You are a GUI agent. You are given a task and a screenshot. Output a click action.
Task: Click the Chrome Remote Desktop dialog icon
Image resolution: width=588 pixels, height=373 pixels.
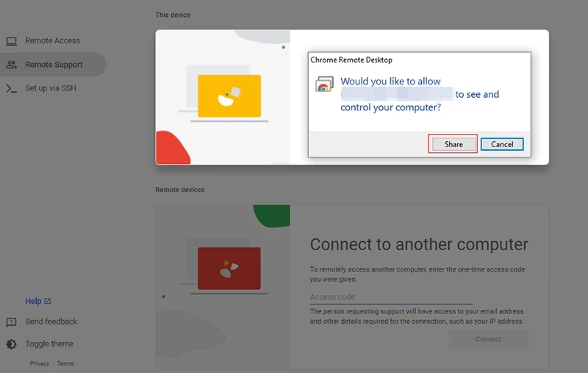(x=324, y=84)
